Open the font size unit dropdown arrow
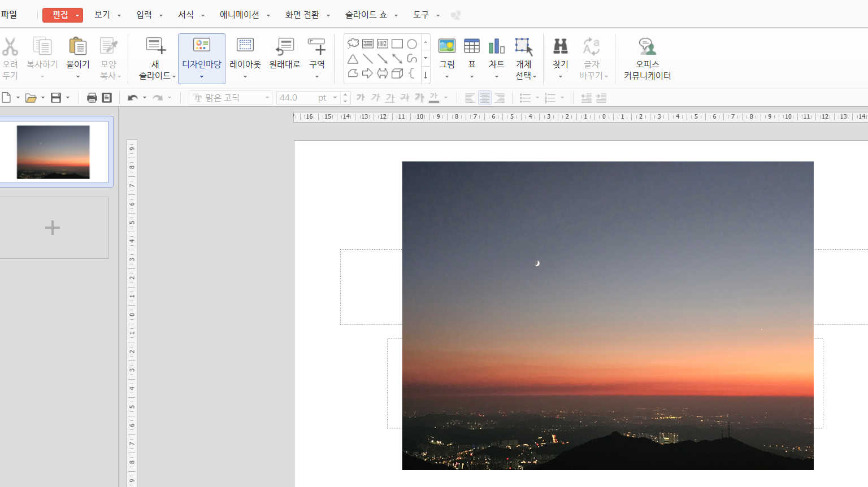The image size is (868, 487). [x=335, y=98]
